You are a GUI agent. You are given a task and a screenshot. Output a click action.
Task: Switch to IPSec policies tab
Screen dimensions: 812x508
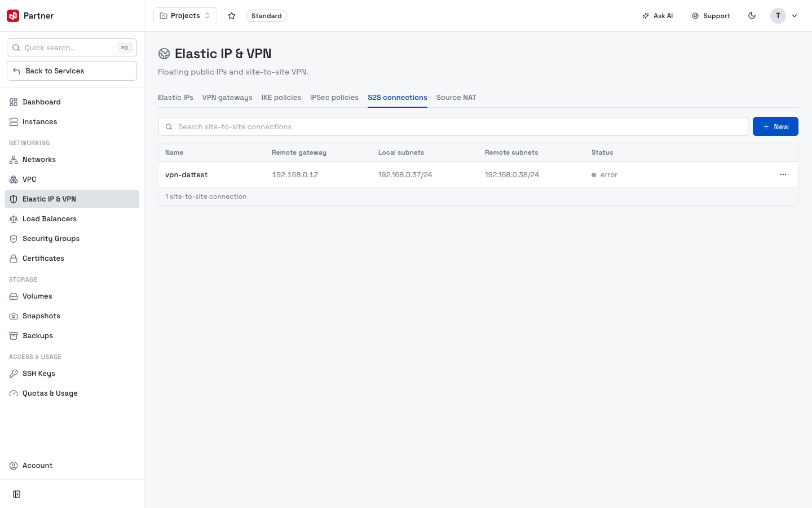point(334,98)
